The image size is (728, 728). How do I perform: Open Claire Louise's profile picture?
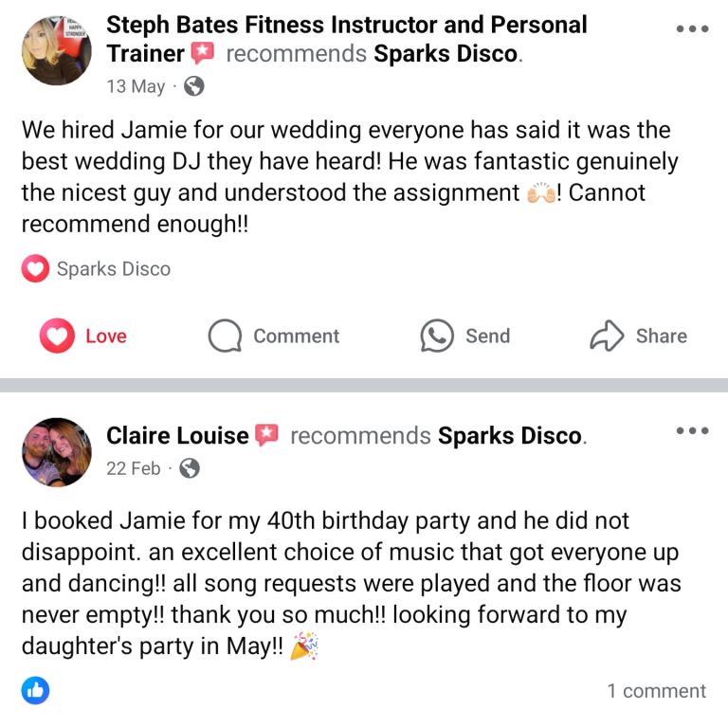[x=57, y=452]
